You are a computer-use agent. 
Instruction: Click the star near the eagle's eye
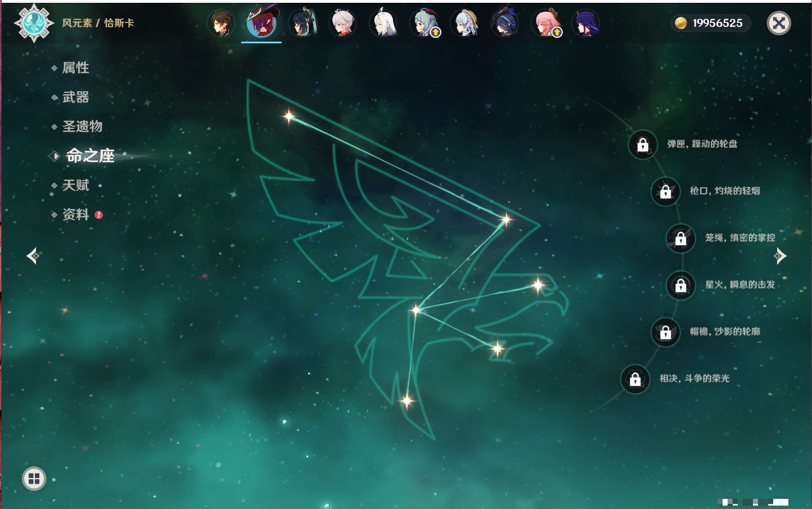tap(538, 285)
